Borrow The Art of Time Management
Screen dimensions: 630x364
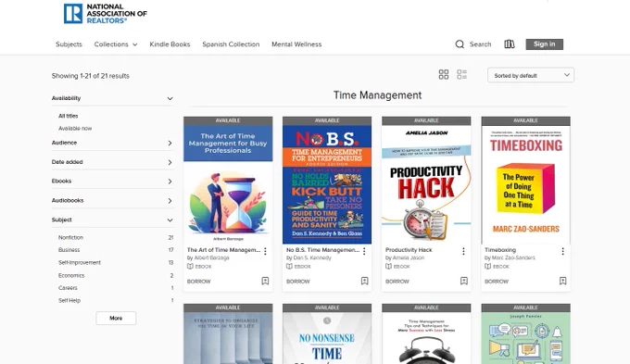[x=198, y=282]
